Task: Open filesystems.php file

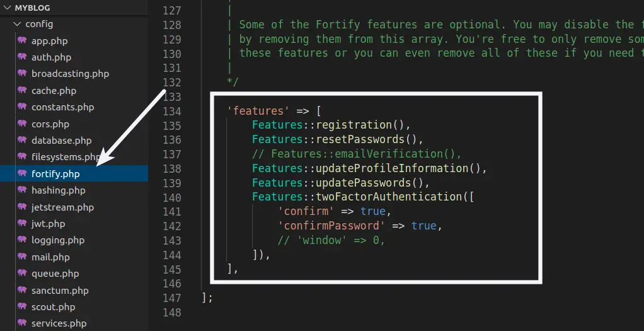Action: [66, 156]
